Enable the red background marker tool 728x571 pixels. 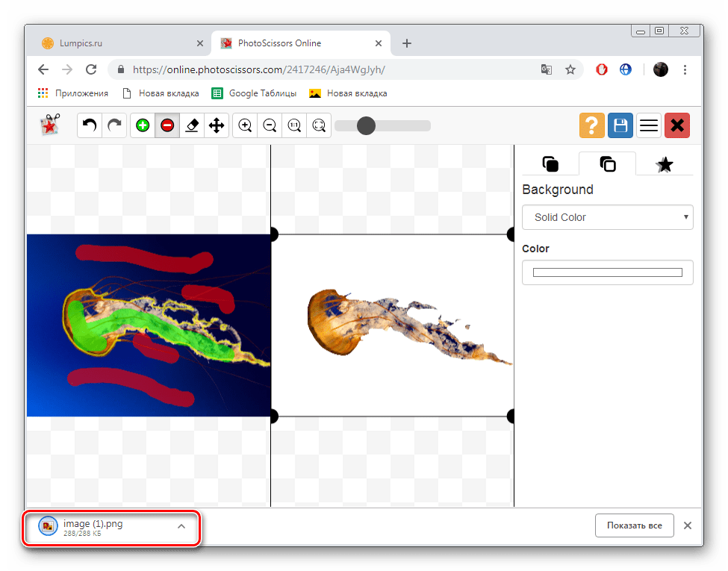pyautogui.click(x=167, y=125)
